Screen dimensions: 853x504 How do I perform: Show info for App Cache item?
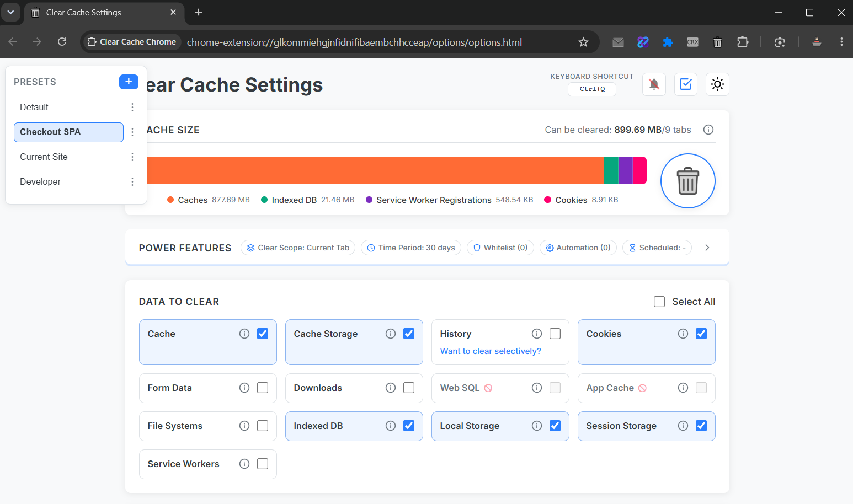pos(683,388)
